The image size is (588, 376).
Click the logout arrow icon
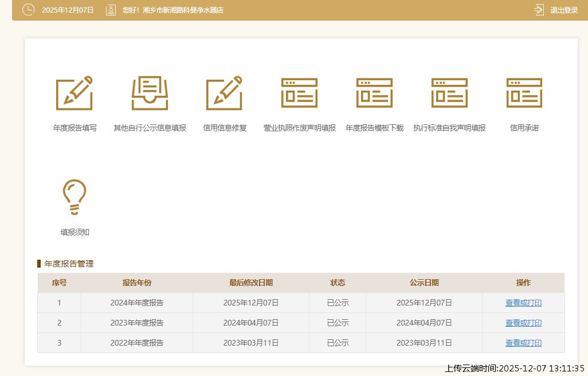point(538,10)
